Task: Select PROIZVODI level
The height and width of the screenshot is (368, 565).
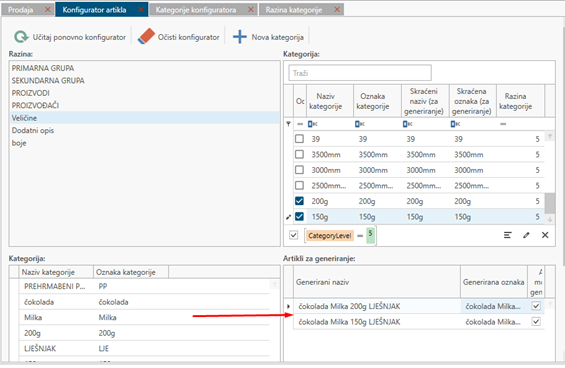Action: point(144,93)
